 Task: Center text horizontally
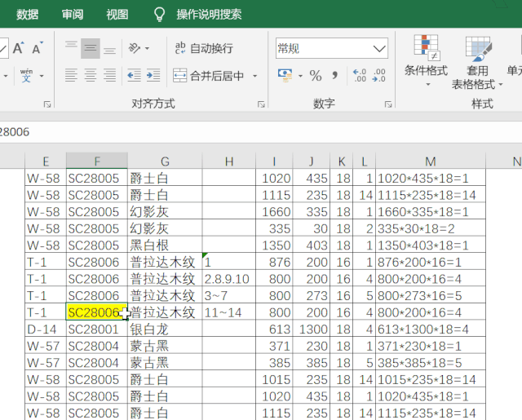(91, 76)
